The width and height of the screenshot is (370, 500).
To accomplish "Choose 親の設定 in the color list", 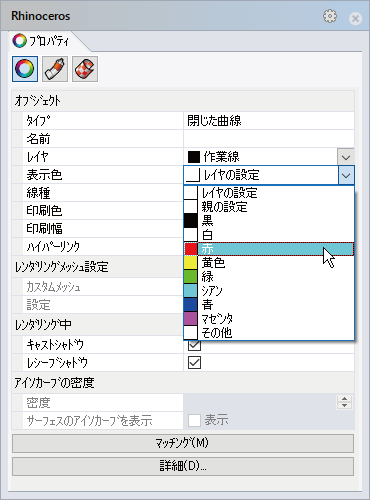I will pos(269,207).
